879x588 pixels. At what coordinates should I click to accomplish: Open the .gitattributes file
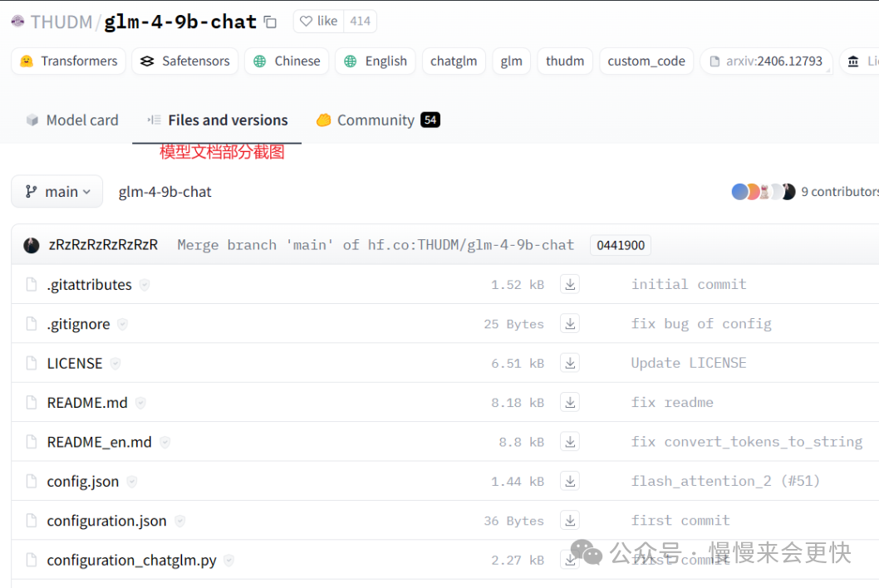[x=90, y=285]
